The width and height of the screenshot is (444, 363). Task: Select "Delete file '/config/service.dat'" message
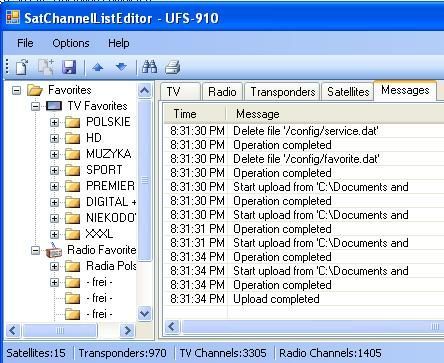(306, 131)
